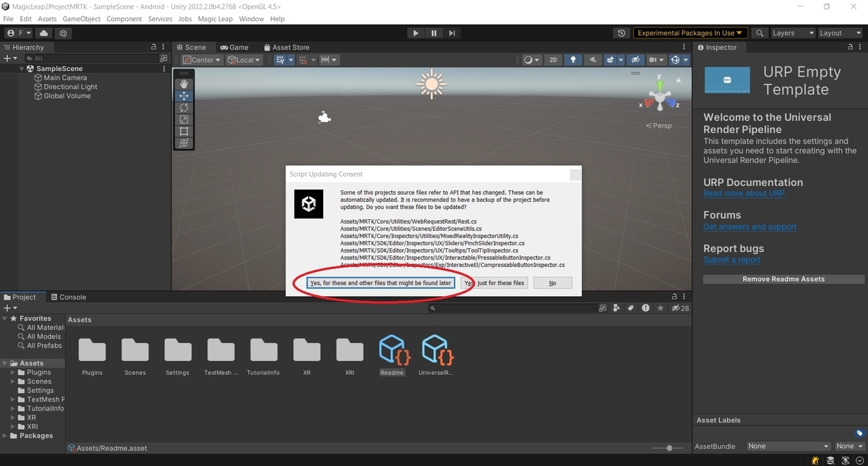Open the Unity Cloud icon
Viewport: 868px width, 466px height.
tap(45, 33)
